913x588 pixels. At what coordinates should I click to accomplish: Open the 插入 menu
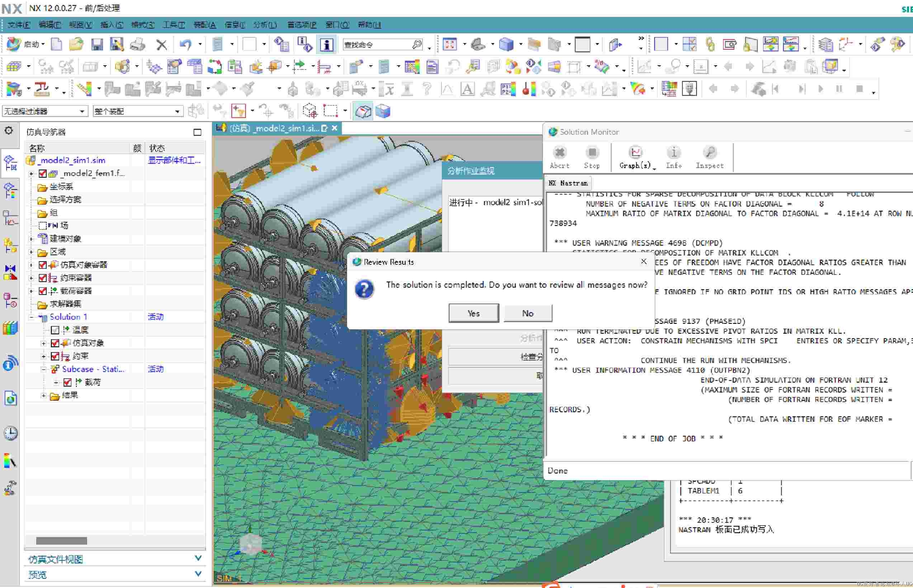tap(112, 25)
